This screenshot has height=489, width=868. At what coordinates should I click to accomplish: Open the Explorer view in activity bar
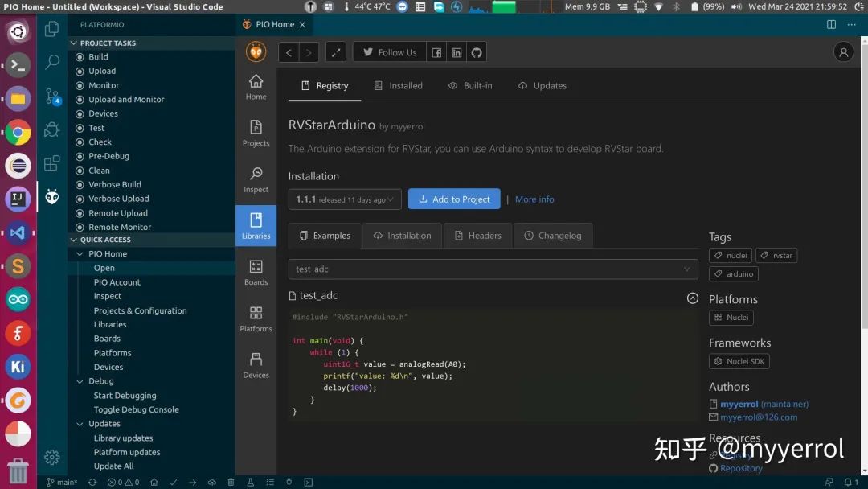pyautogui.click(x=52, y=29)
